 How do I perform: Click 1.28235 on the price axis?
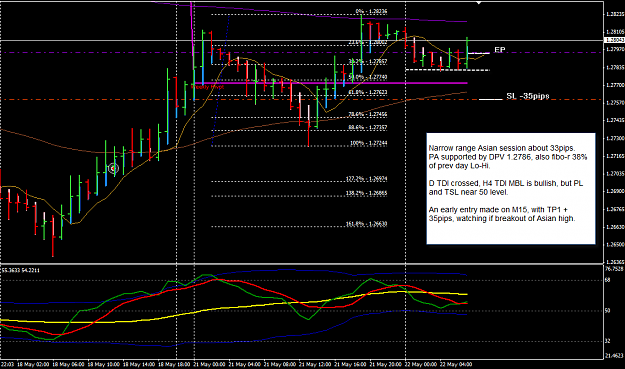(615, 14)
